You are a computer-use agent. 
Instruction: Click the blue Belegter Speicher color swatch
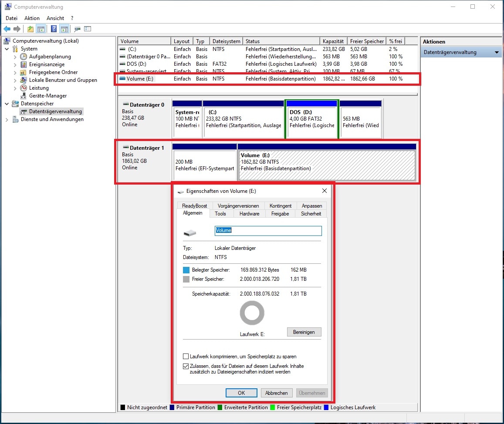[186, 270]
